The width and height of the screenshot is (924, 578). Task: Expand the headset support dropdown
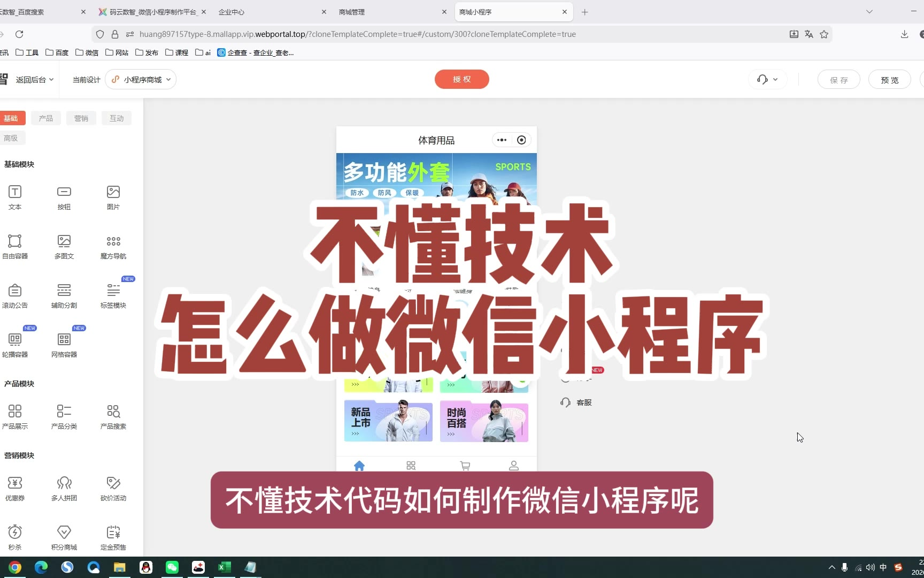coord(767,80)
